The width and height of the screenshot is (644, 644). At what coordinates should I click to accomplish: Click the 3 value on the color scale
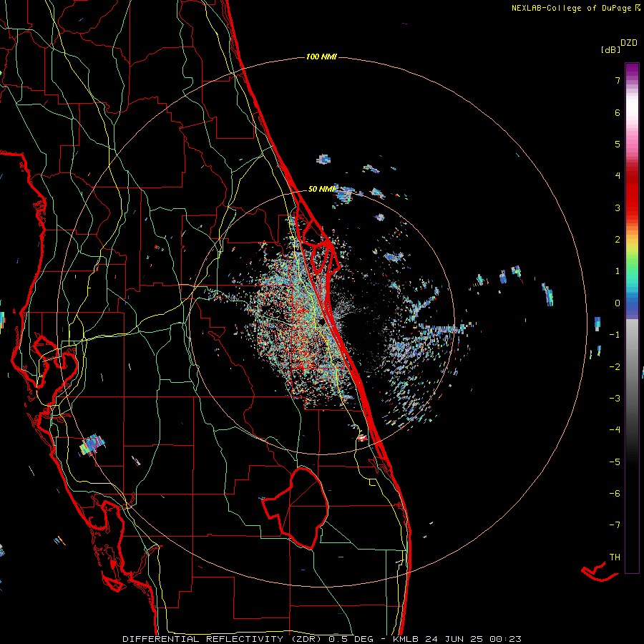618,208
